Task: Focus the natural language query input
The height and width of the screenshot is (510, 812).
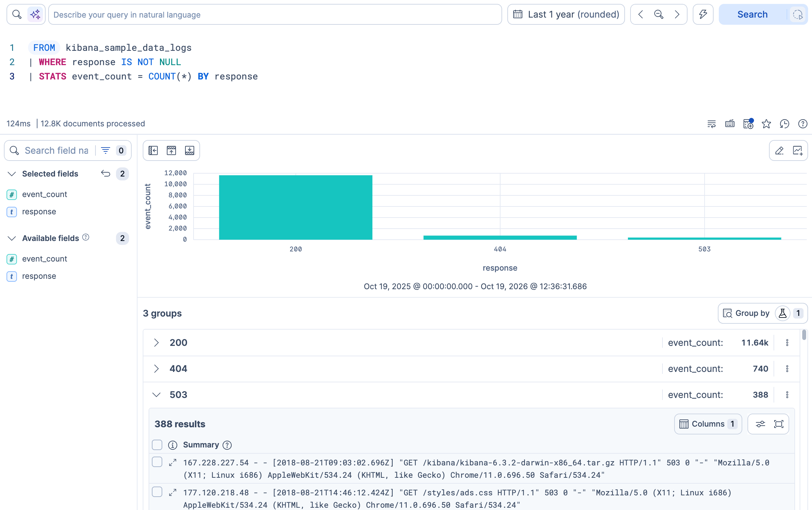Action: [x=275, y=15]
